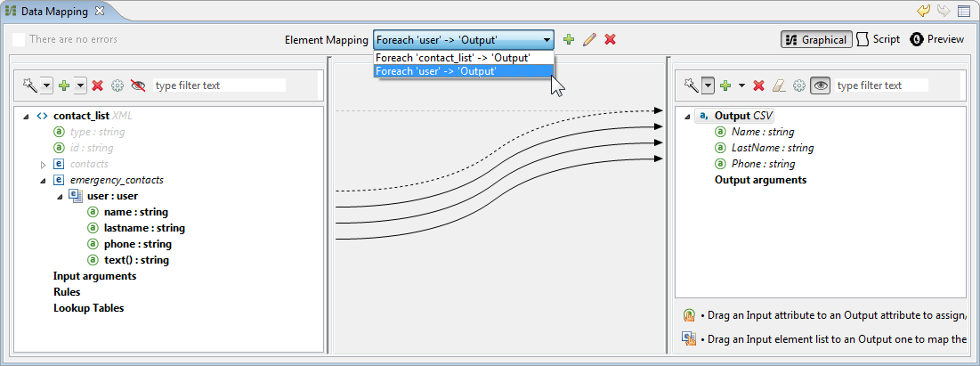Viewport: 980px width, 366px height.
Task: Click the green plus in the input panel toolbar
Action: coord(63,85)
